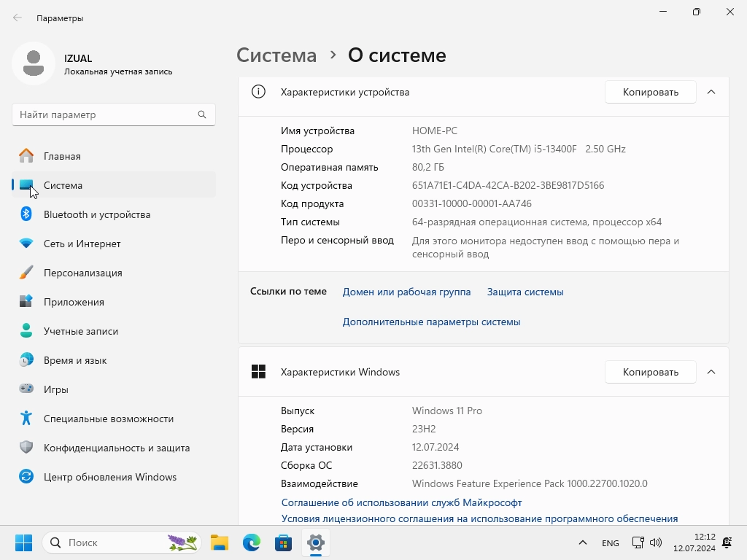The image size is (747, 560).
Task: Open Advanced system settings link
Action: (431, 322)
